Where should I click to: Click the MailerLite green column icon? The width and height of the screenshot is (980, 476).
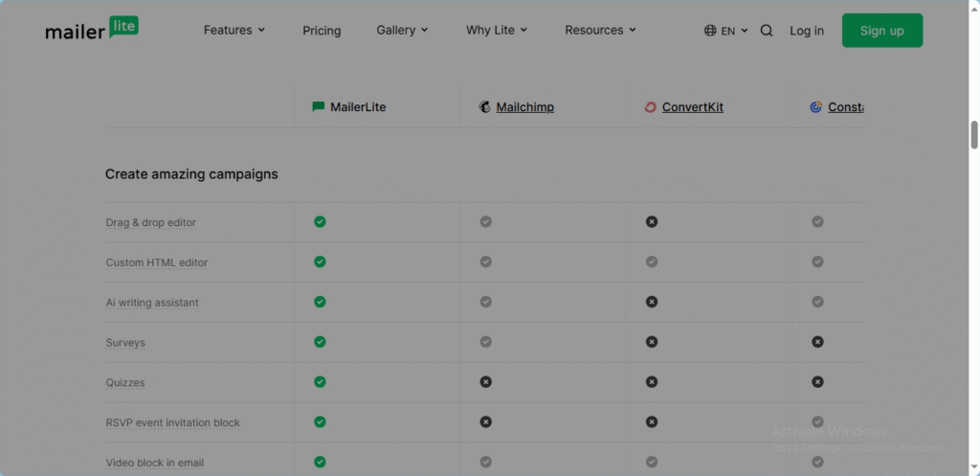coord(318,107)
